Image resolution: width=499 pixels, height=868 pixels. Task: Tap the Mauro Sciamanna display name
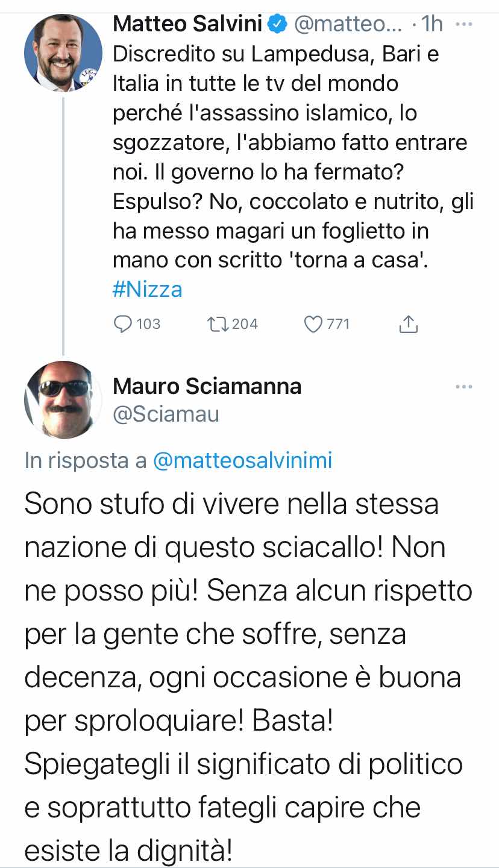point(207,386)
